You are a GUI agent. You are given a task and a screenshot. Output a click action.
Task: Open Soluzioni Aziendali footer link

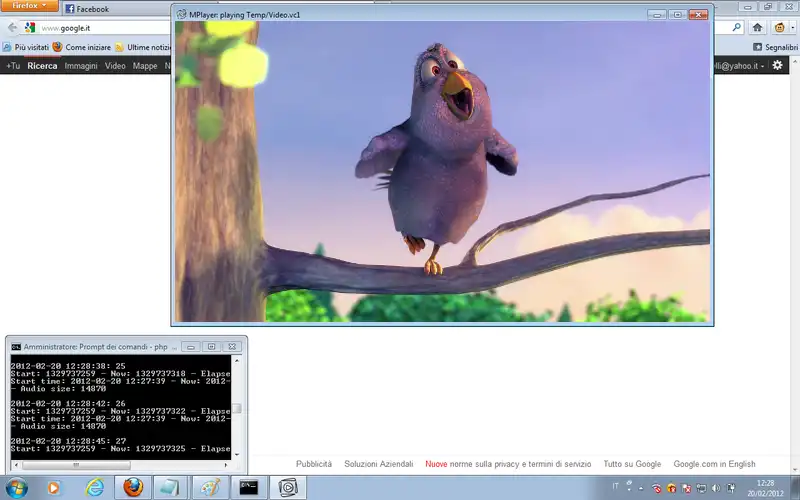click(x=379, y=464)
